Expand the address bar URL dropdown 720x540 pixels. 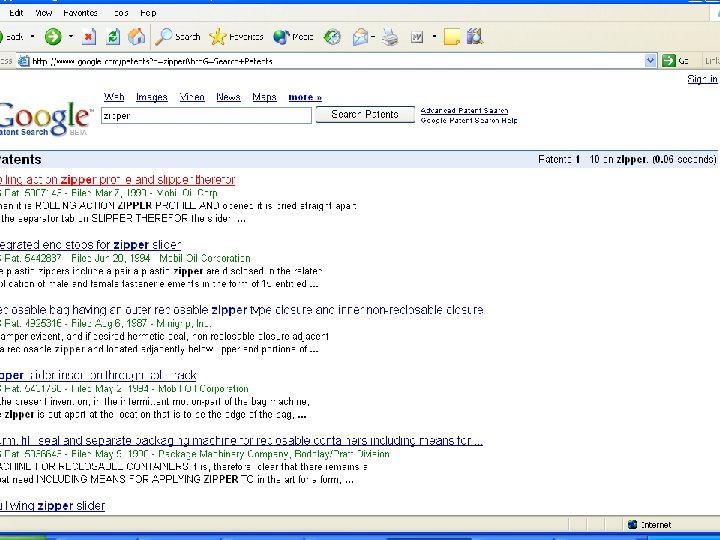pyautogui.click(x=650, y=60)
